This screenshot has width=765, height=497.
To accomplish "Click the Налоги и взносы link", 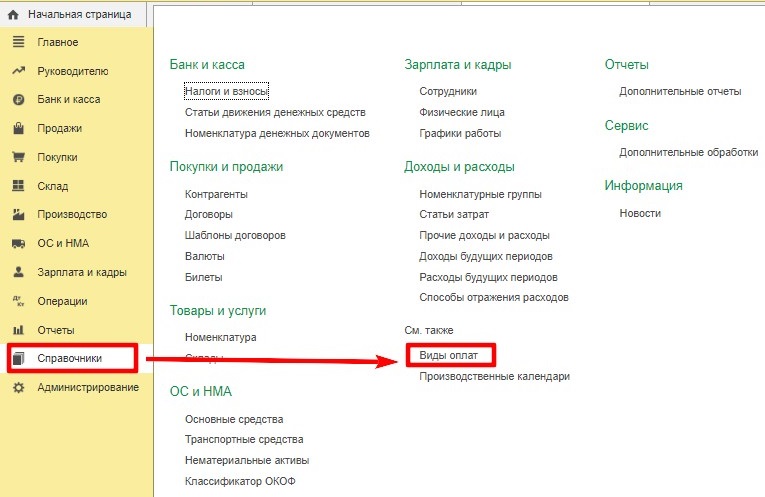I will [x=226, y=91].
